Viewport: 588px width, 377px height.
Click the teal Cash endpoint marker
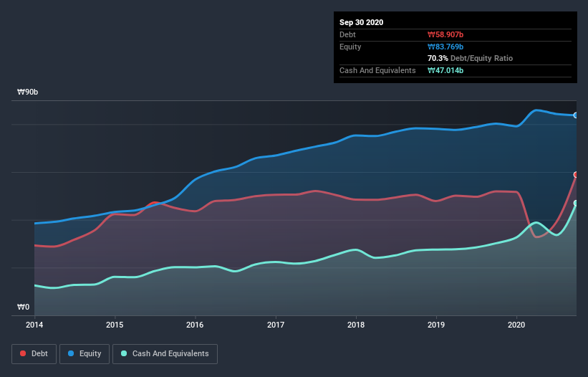tap(576, 203)
